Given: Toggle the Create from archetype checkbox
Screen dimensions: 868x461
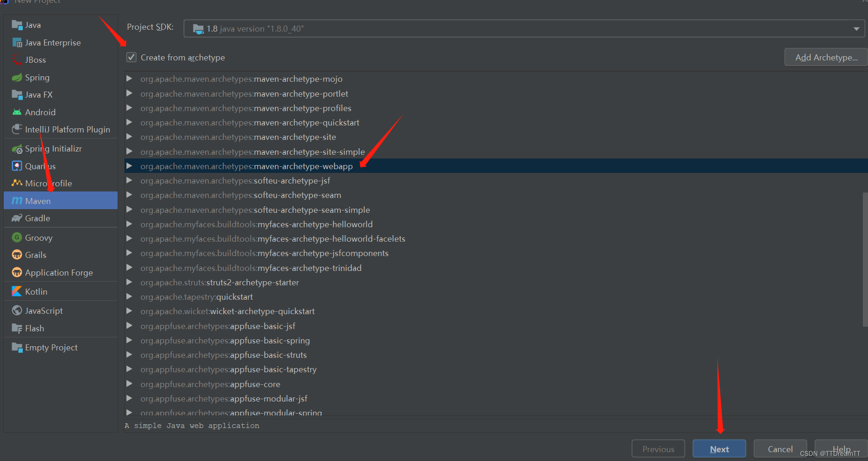Looking at the screenshot, I should (x=132, y=57).
